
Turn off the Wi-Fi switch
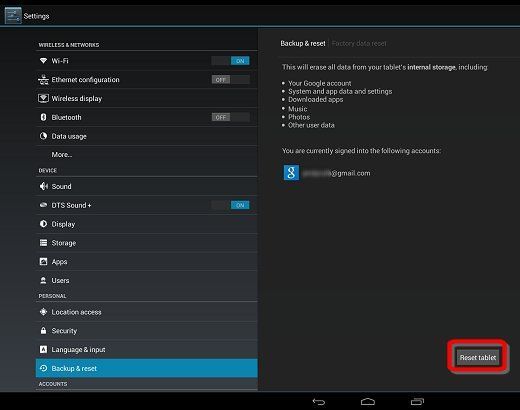(x=230, y=61)
